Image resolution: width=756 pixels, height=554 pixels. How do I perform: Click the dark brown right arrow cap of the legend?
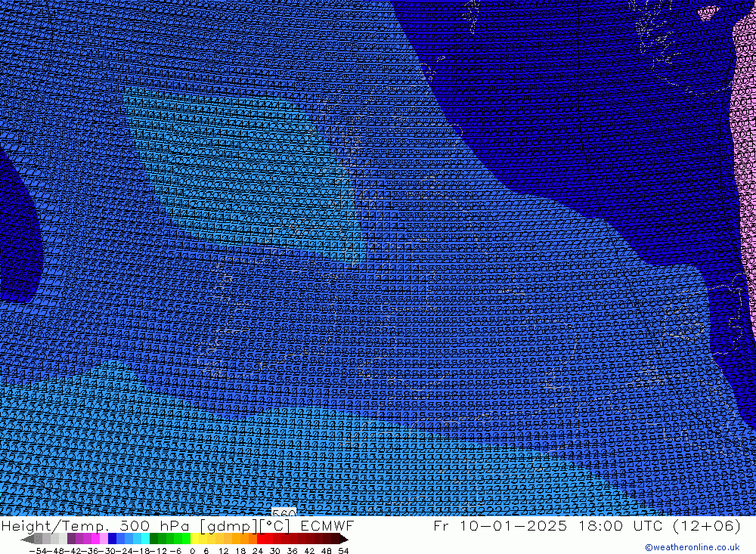coord(344,539)
